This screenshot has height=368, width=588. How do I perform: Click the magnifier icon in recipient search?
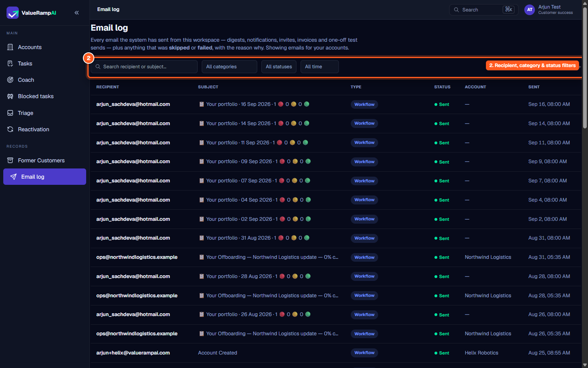pos(98,67)
